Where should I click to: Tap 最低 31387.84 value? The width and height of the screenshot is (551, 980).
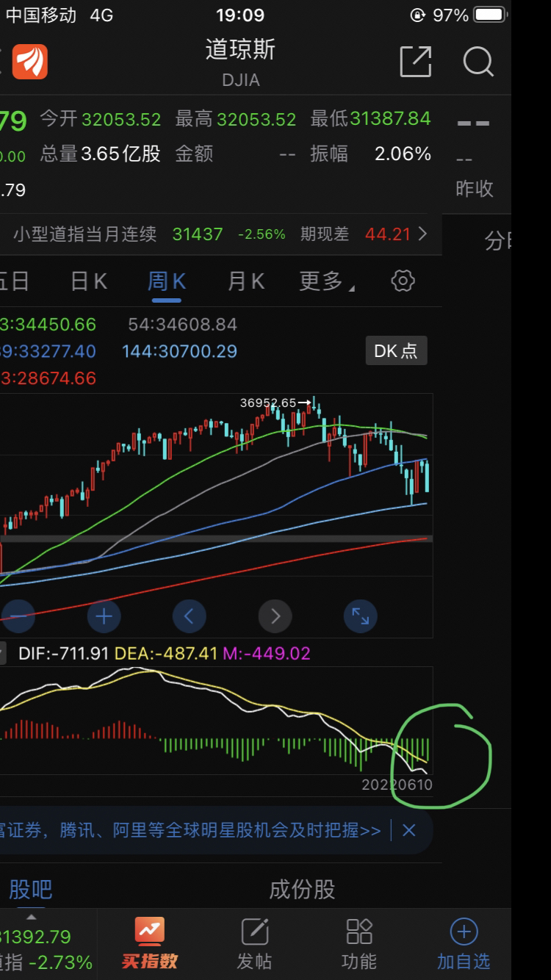pyautogui.click(x=390, y=119)
